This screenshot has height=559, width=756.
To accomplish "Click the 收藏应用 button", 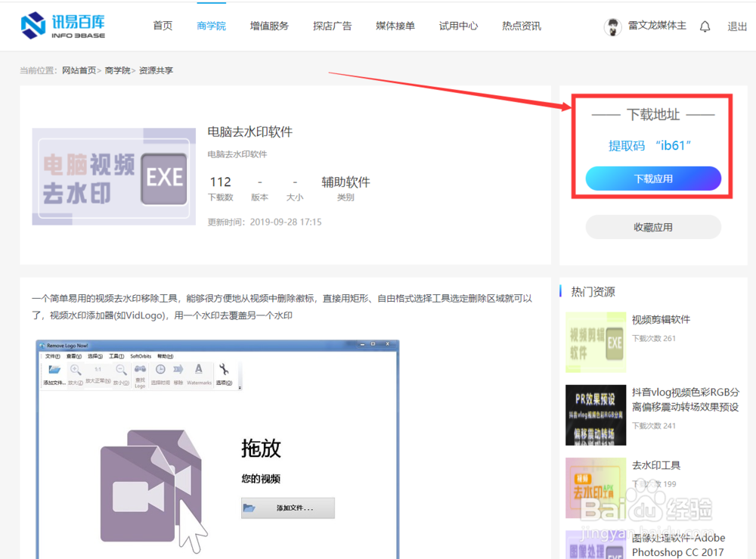I will tap(653, 227).
